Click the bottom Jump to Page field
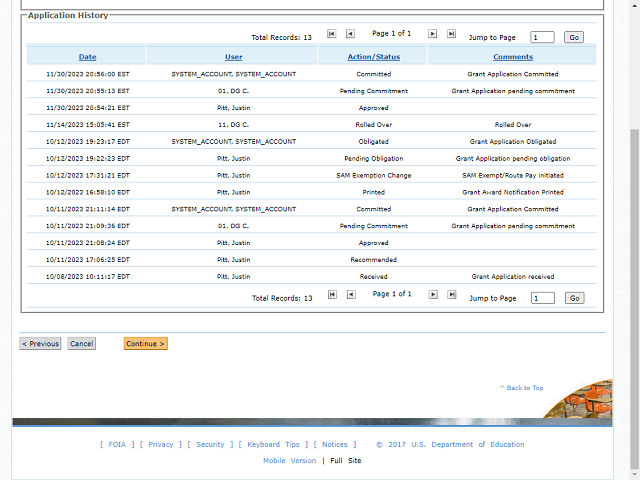The height and width of the screenshot is (480, 640). [x=542, y=298]
